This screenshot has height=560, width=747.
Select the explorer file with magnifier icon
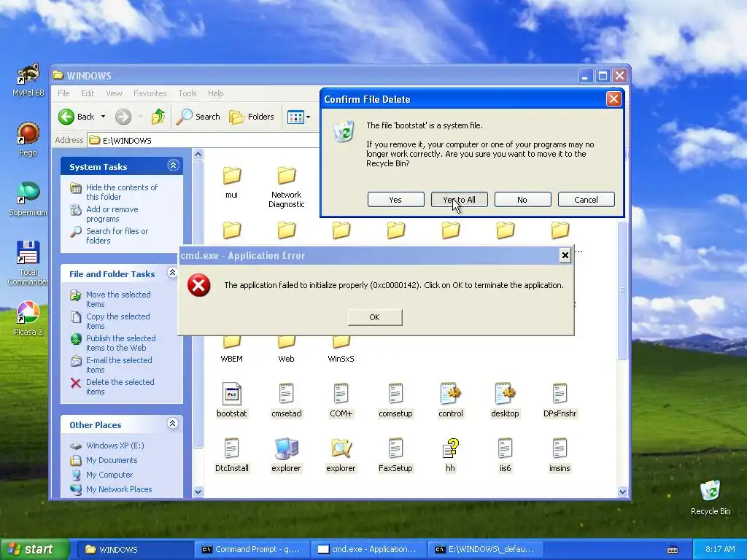[341, 455]
